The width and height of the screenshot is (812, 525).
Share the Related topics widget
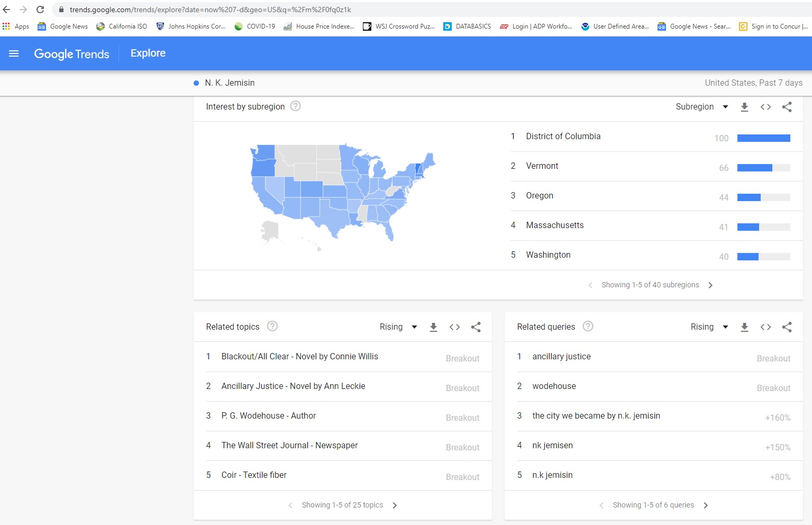(476, 327)
